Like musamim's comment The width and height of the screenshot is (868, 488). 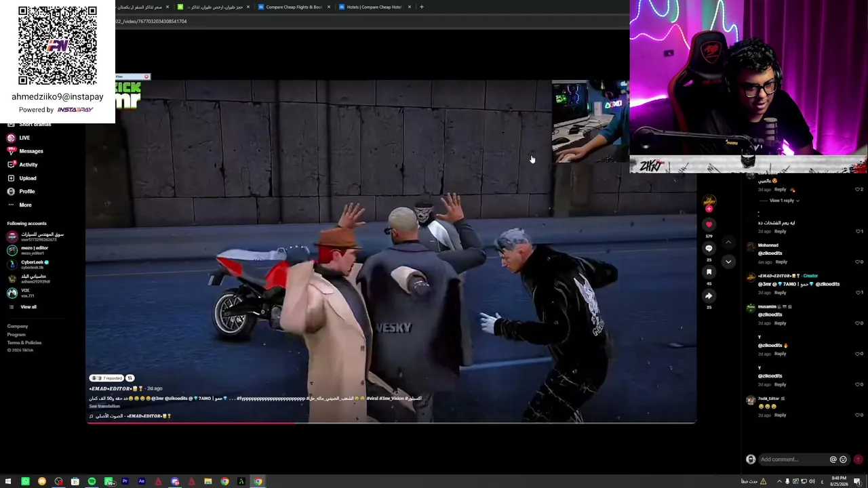pyautogui.click(x=857, y=323)
